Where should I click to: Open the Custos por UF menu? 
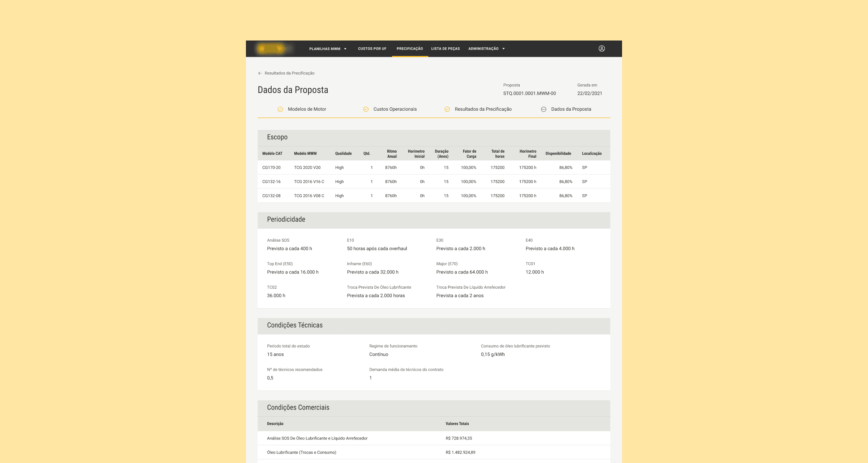[372, 48]
